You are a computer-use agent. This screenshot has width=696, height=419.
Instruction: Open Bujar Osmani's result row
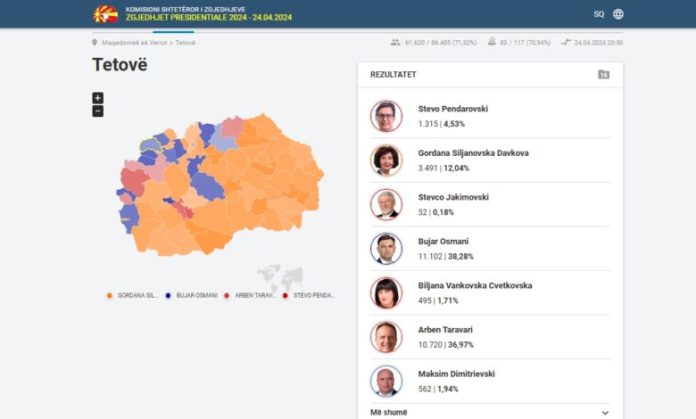490,248
